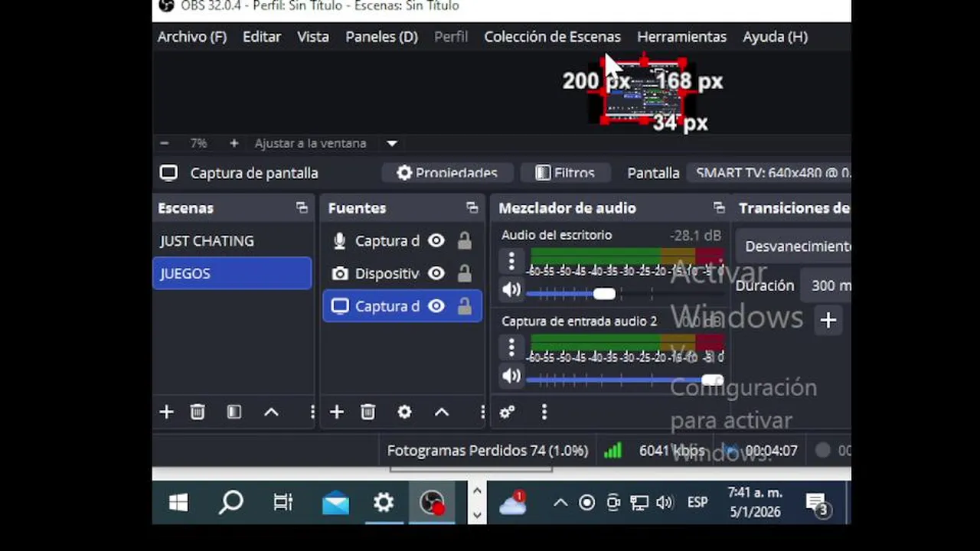
Task: Open audio mixer more options menu
Action: (544, 412)
